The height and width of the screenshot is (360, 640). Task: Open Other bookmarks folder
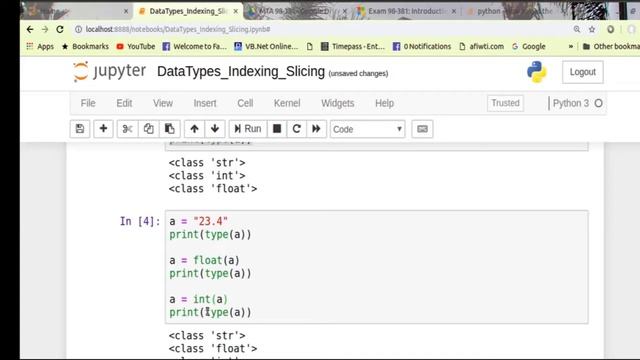[x=611, y=47]
